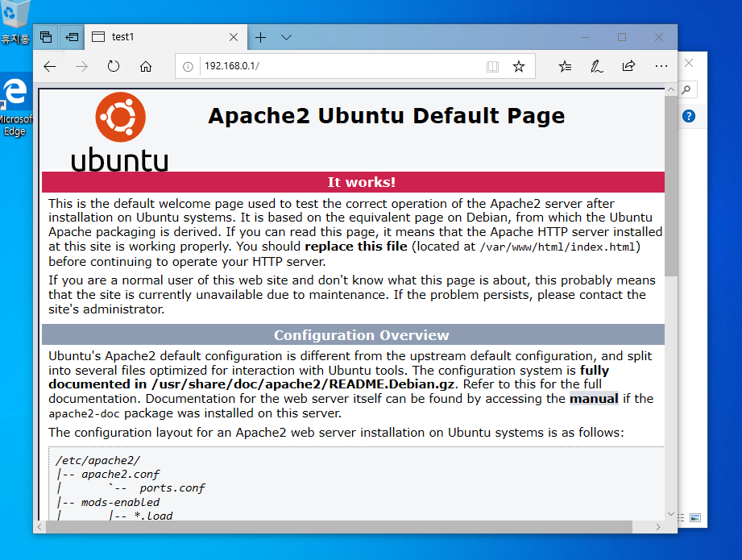This screenshot has width=742, height=560.
Task: Share this page
Action: (628, 66)
